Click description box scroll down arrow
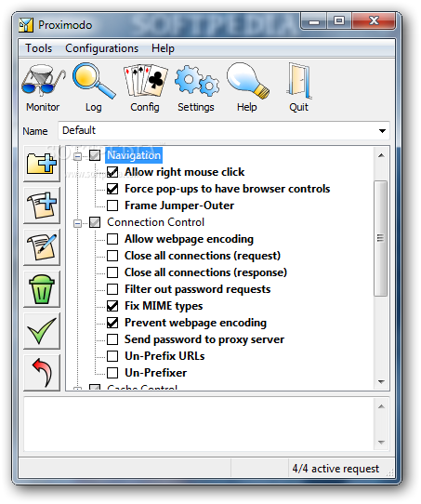The height and width of the screenshot is (504, 421). 381,443
